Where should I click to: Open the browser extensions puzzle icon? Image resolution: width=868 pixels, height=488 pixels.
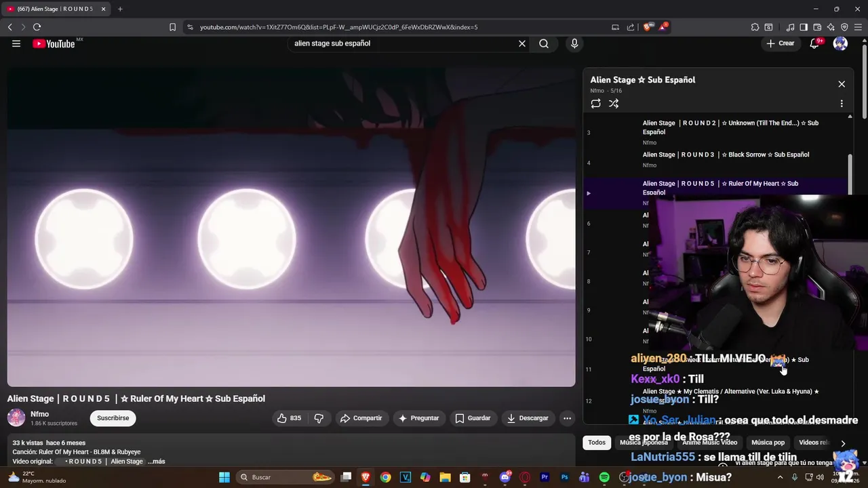pos(755,27)
